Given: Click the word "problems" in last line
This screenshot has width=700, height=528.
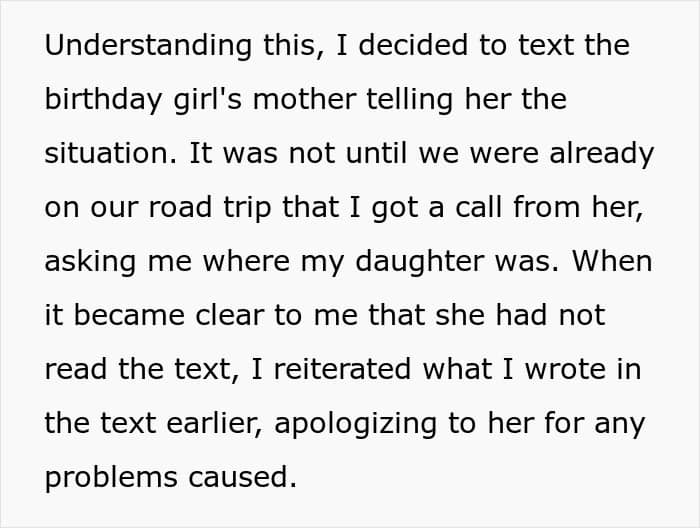Looking at the screenshot, I should [111, 478].
